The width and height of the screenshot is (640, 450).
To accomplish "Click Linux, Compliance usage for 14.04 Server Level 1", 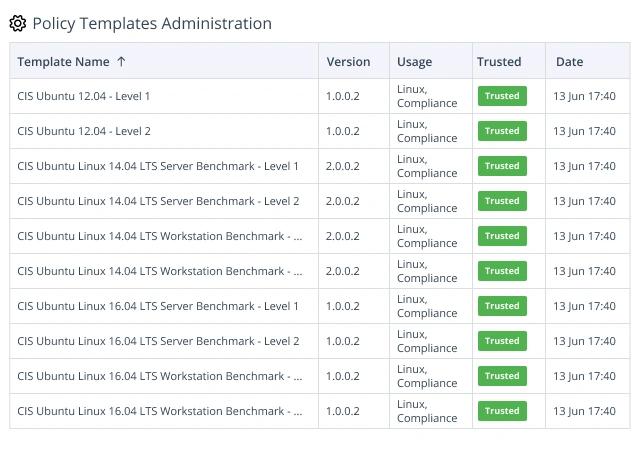I will 427,166.
